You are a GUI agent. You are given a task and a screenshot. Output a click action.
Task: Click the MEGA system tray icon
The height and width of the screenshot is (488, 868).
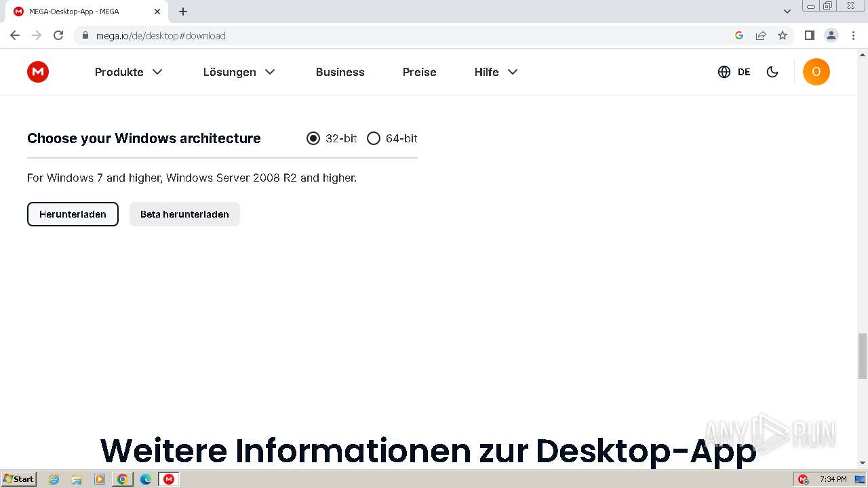click(x=804, y=479)
